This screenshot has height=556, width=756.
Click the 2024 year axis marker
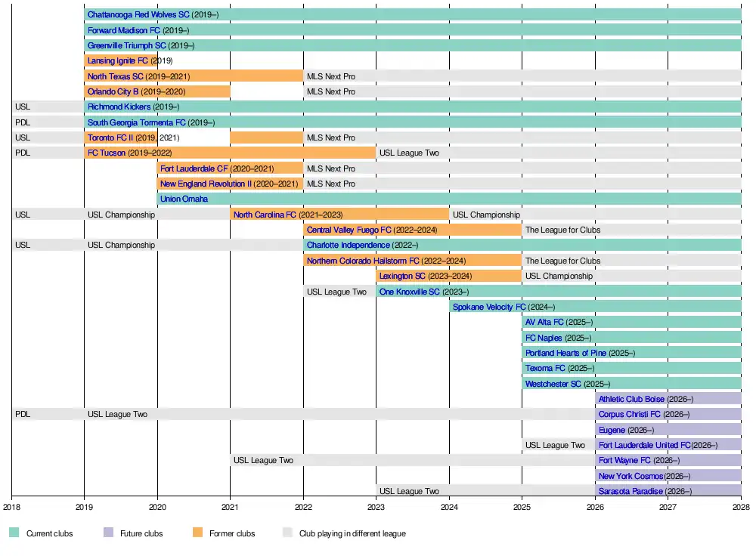click(x=449, y=507)
